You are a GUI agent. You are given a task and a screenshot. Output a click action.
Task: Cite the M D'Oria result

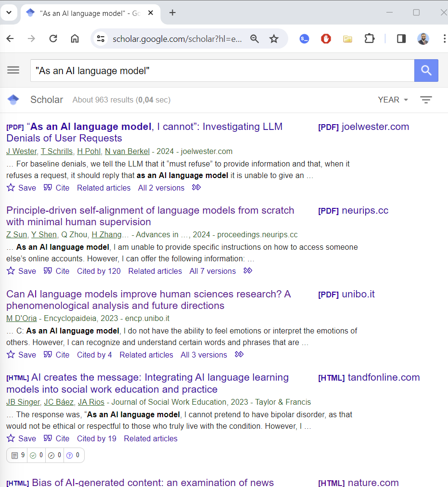[56, 355]
